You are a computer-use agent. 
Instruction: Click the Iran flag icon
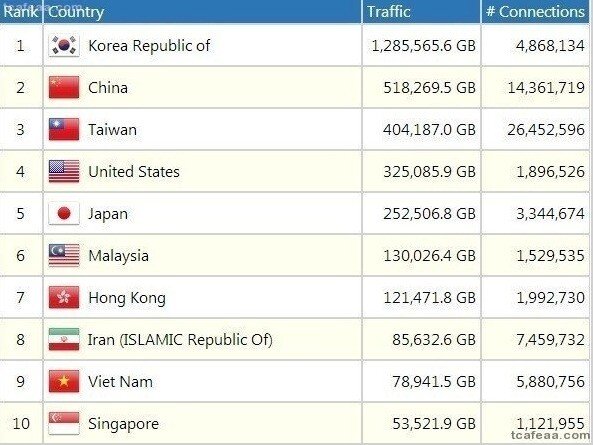pos(64,339)
